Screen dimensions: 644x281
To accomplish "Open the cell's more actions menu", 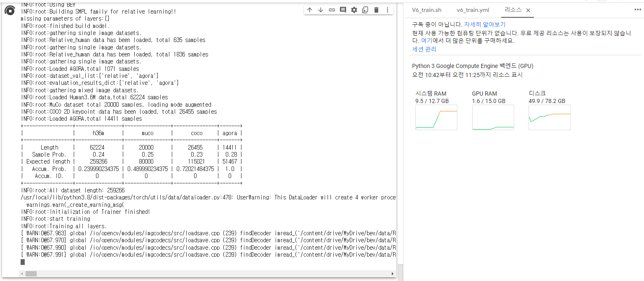I will [x=387, y=9].
